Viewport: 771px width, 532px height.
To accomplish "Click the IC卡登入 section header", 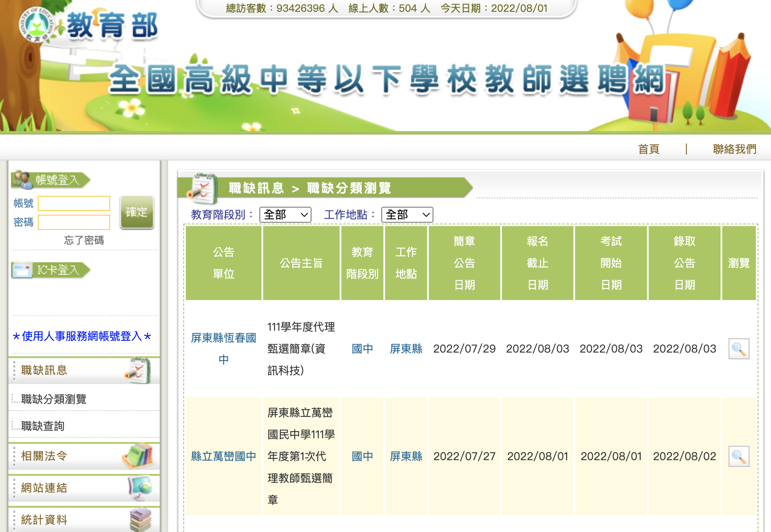I will click(50, 270).
